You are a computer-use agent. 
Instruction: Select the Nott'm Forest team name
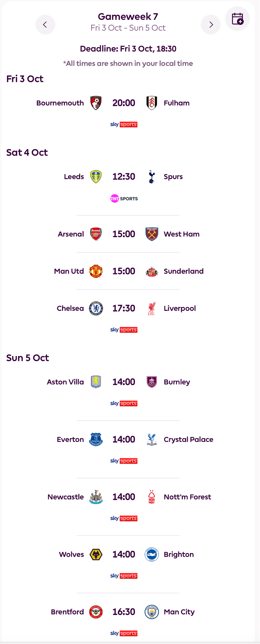tap(187, 497)
